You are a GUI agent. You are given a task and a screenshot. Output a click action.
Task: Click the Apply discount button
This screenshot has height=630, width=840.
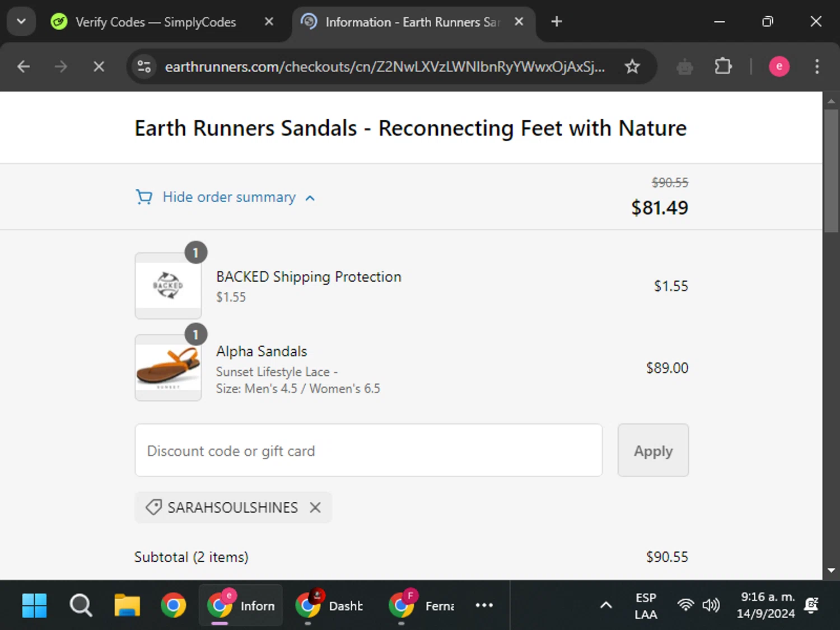point(653,450)
